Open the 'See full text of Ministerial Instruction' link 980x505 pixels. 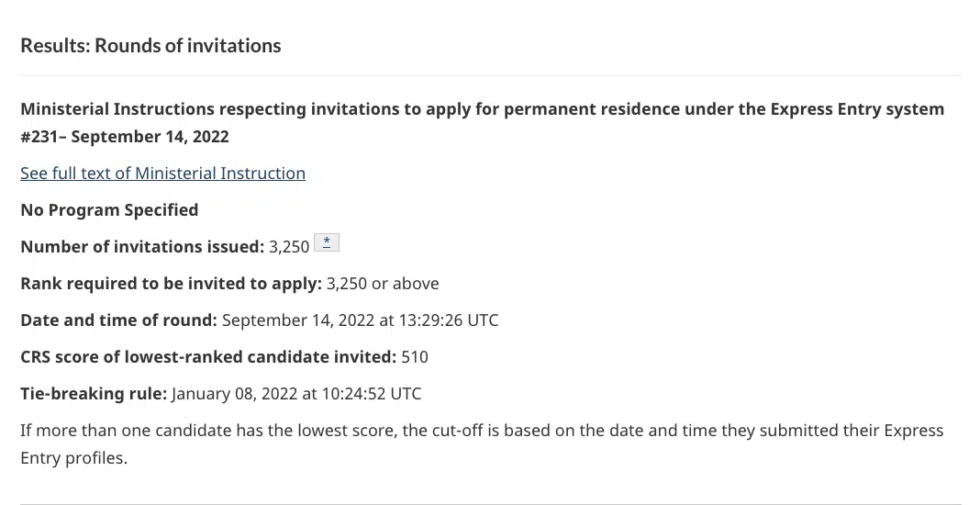click(162, 174)
